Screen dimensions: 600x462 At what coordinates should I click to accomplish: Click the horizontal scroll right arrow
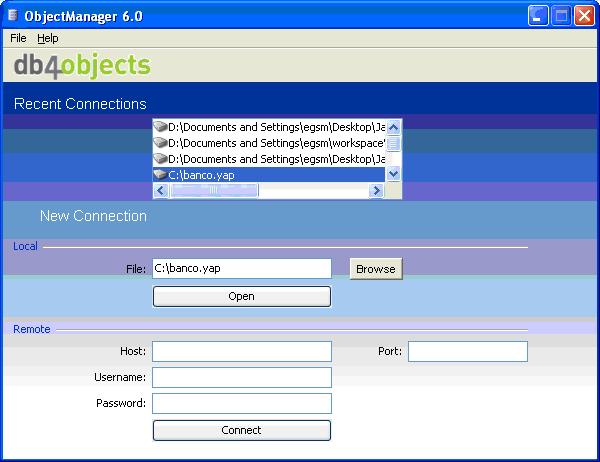(377, 190)
